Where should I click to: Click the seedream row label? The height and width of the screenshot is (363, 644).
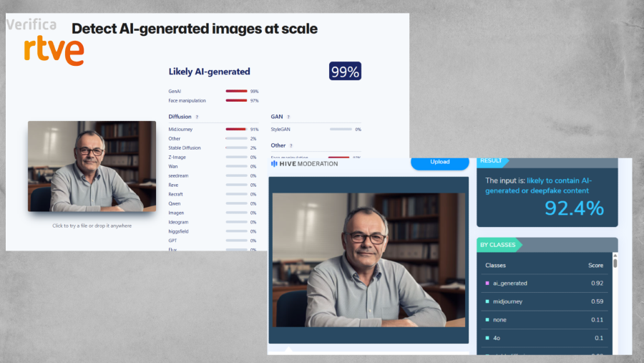(x=178, y=176)
